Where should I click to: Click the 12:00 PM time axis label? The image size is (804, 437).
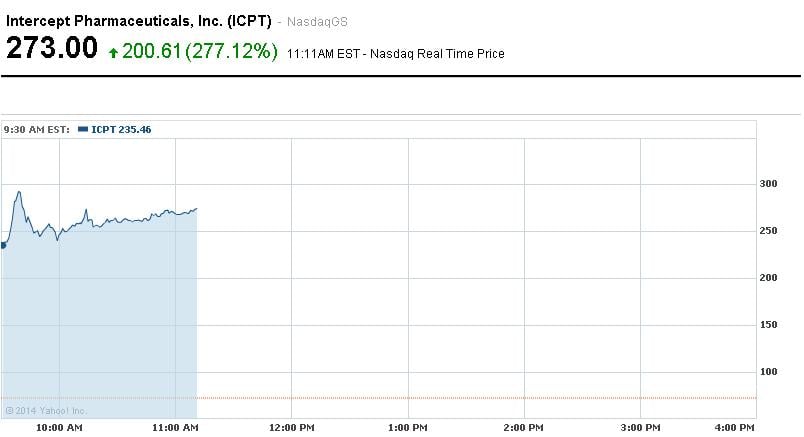(x=291, y=428)
